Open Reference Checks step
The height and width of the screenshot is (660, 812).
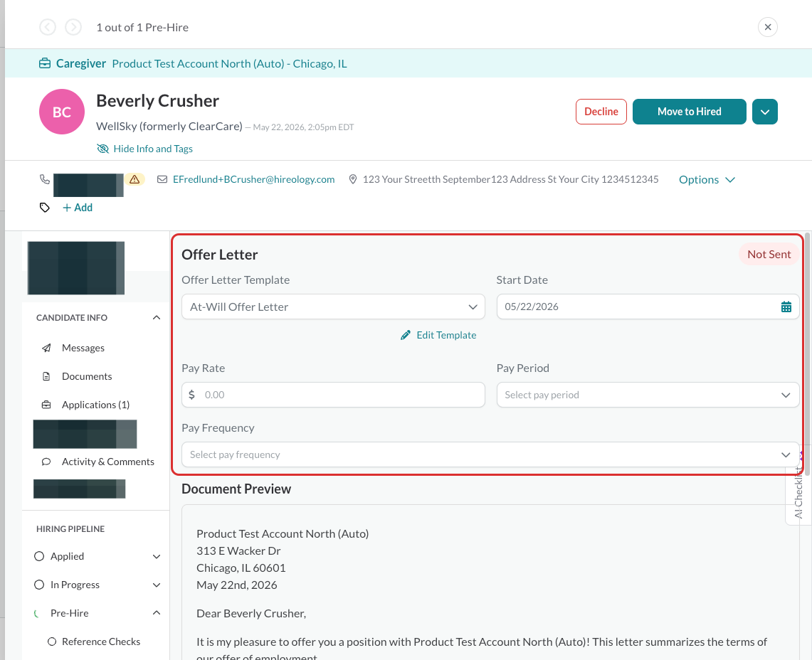[x=101, y=642]
